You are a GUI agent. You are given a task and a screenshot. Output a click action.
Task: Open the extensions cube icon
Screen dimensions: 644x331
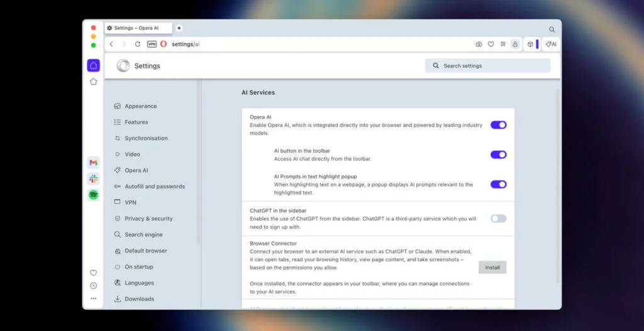point(530,45)
